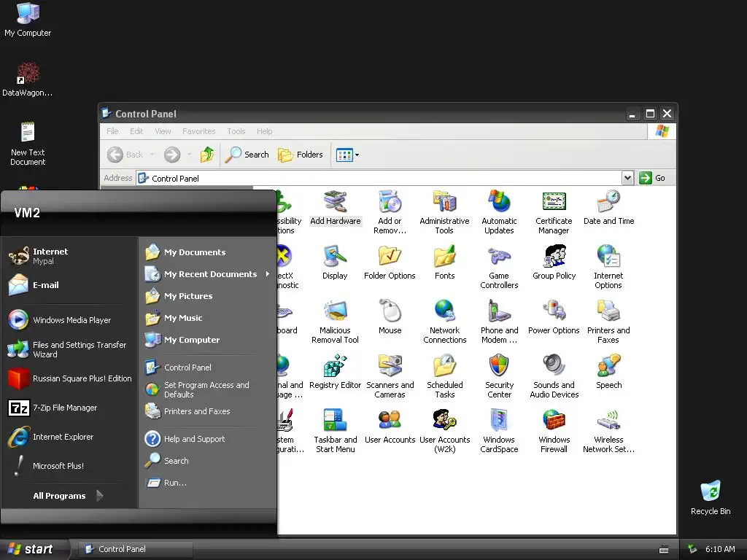
Task: Expand the Address bar dropdown arrow
Action: tap(627, 178)
